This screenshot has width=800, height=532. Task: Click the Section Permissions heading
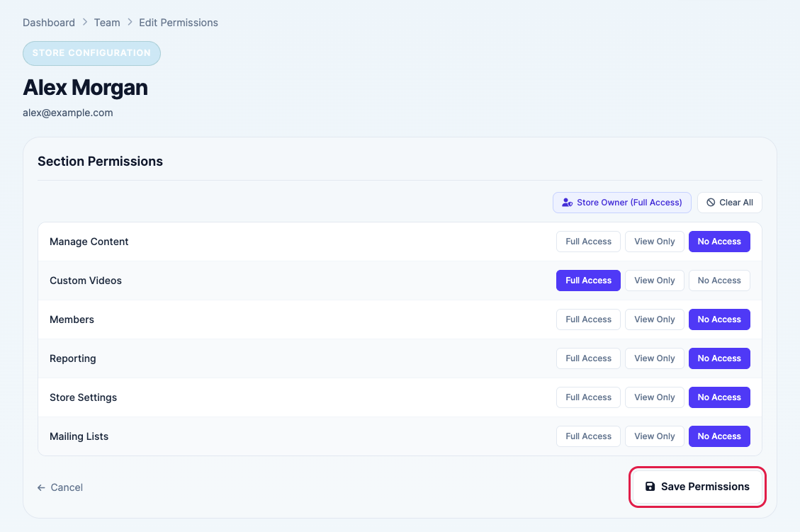100,162
